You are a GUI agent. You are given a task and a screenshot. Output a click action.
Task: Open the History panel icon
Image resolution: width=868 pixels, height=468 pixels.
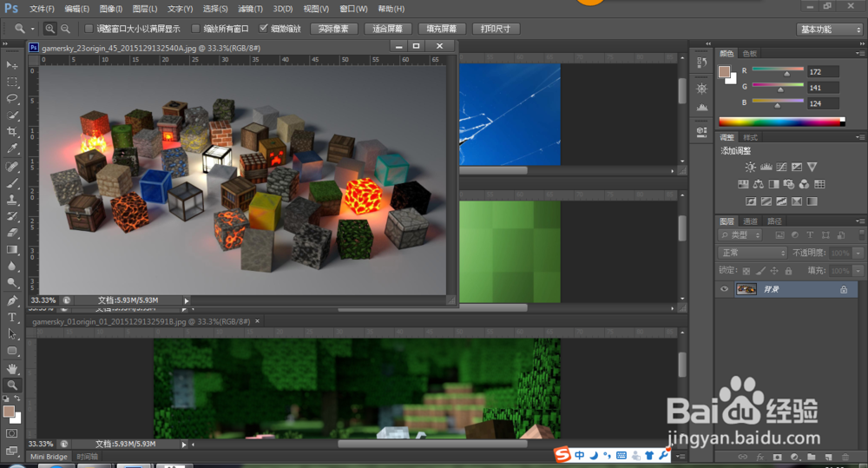(x=701, y=62)
